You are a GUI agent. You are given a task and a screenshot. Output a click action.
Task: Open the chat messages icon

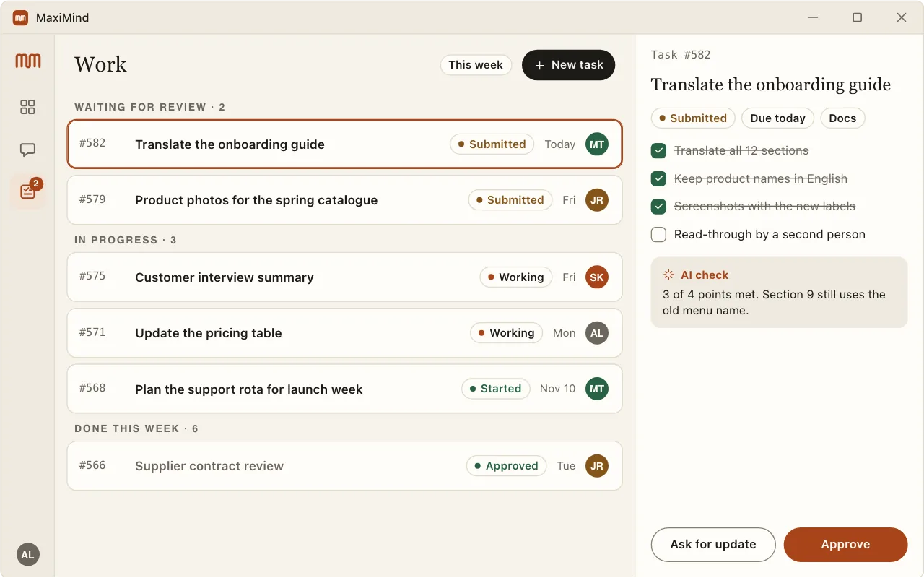[x=27, y=150]
